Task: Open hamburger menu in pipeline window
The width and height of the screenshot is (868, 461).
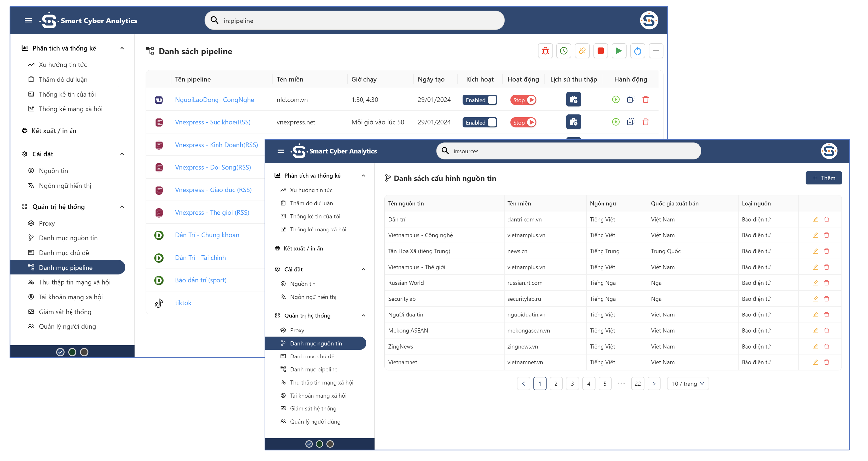Action: [x=28, y=21]
